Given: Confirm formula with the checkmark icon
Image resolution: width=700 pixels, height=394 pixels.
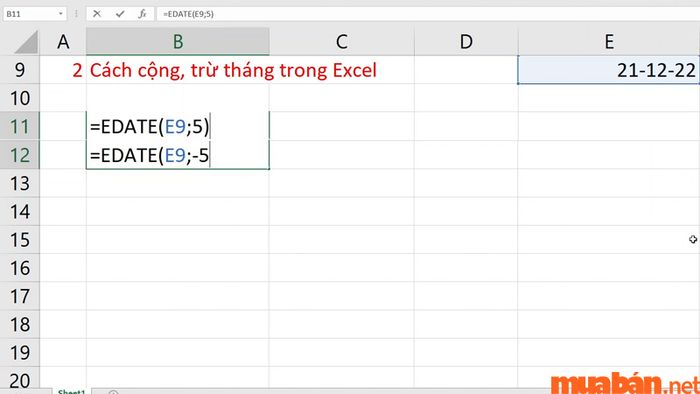Looking at the screenshot, I should pyautogui.click(x=120, y=14).
